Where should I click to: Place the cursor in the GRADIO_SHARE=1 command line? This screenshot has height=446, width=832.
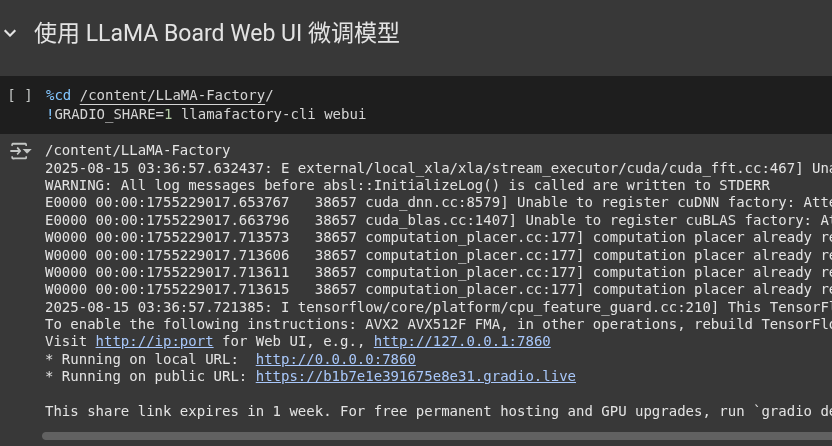tap(206, 115)
